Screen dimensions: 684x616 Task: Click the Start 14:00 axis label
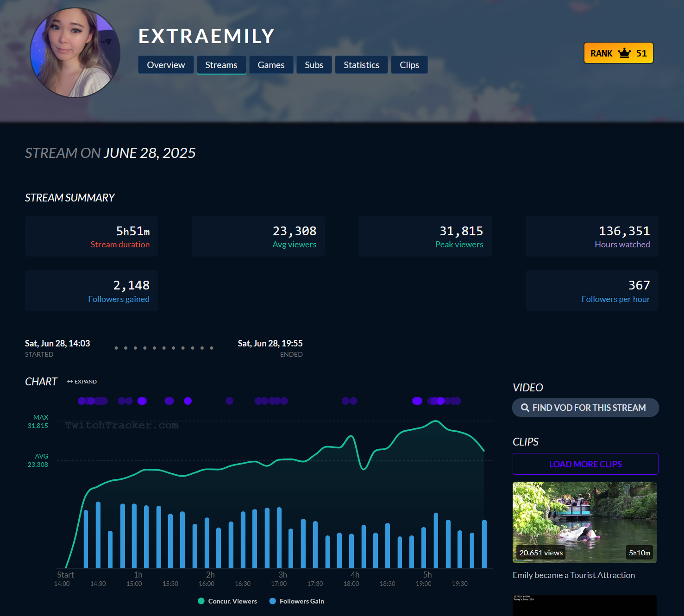[64, 579]
